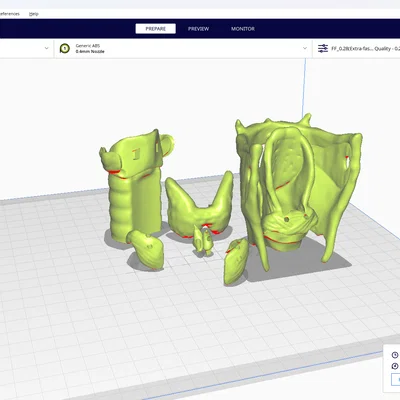This screenshot has height=400, width=400.
Task: Open the Help menu
Action: point(34,14)
